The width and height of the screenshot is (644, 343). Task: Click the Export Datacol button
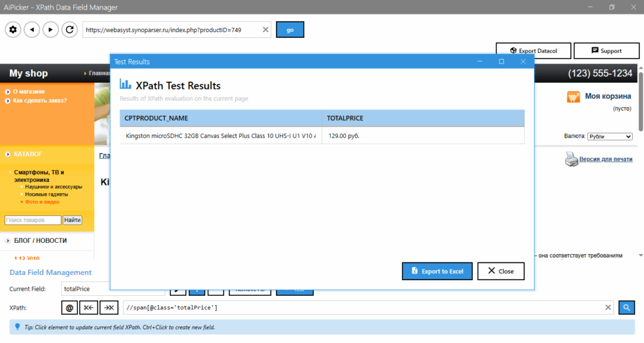534,51
